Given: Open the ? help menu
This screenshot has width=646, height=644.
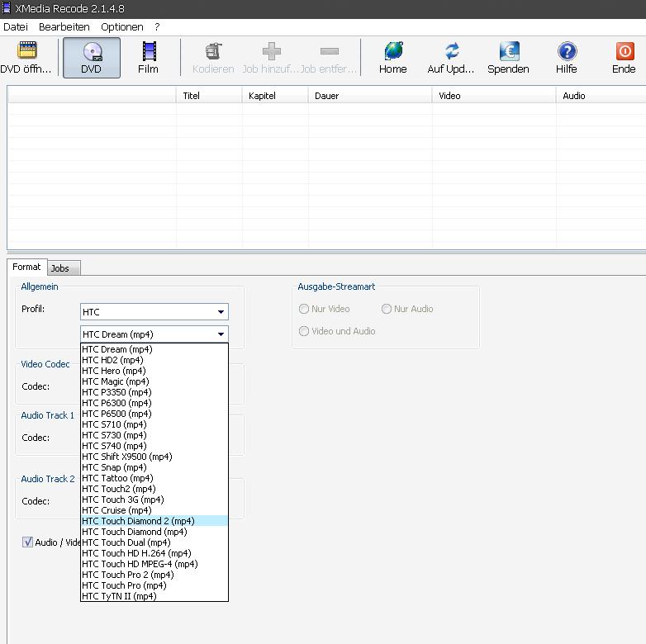Looking at the screenshot, I should (157, 27).
